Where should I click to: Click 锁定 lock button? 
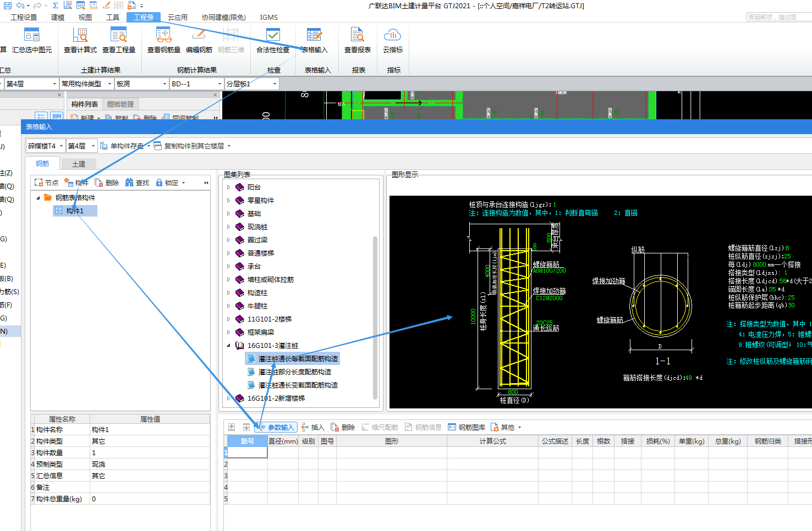click(x=170, y=182)
